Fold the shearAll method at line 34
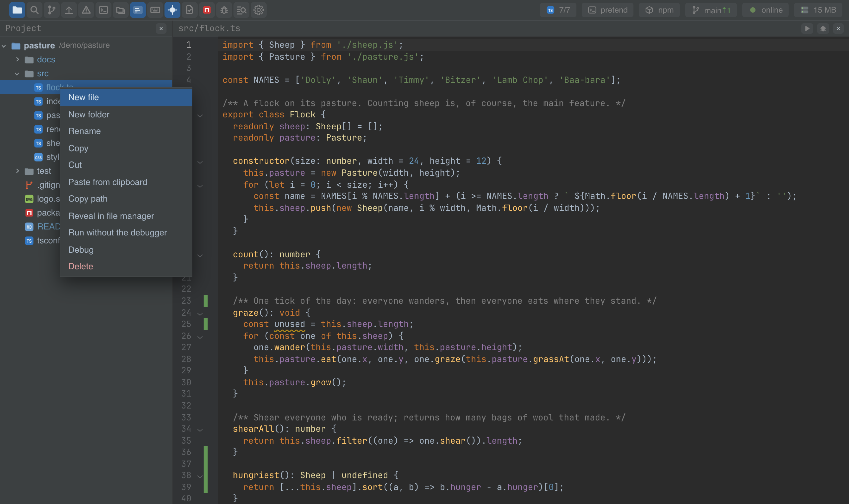The width and height of the screenshot is (849, 504). (x=200, y=430)
